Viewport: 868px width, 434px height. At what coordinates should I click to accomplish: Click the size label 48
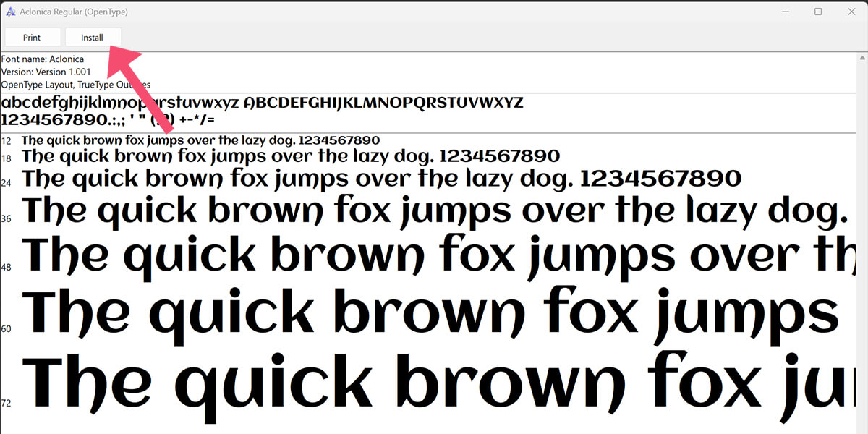[7, 268]
